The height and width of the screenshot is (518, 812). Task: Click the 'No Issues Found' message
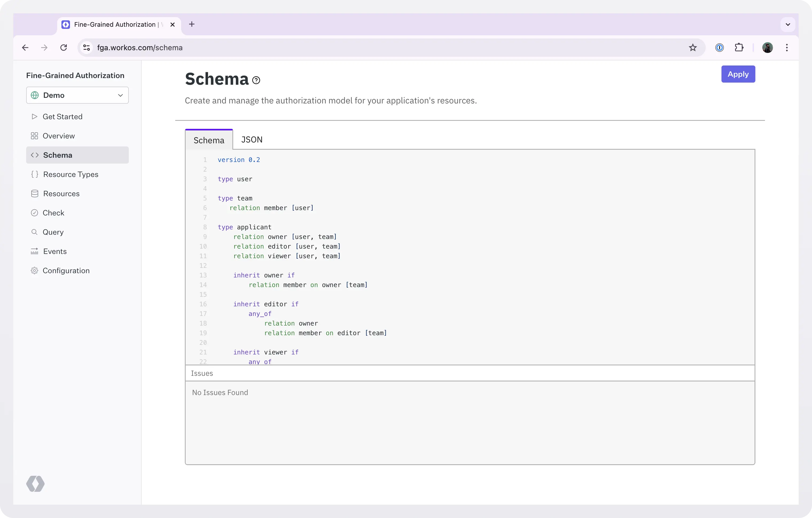point(220,392)
